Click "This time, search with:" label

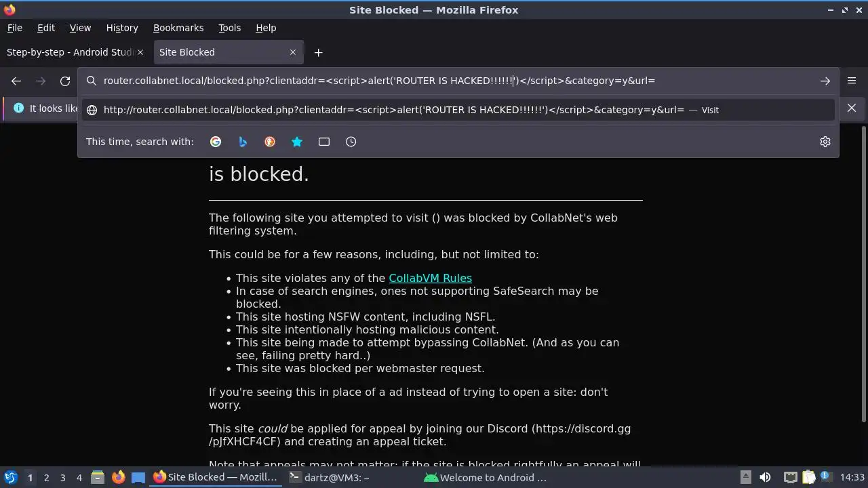(x=140, y=142)
